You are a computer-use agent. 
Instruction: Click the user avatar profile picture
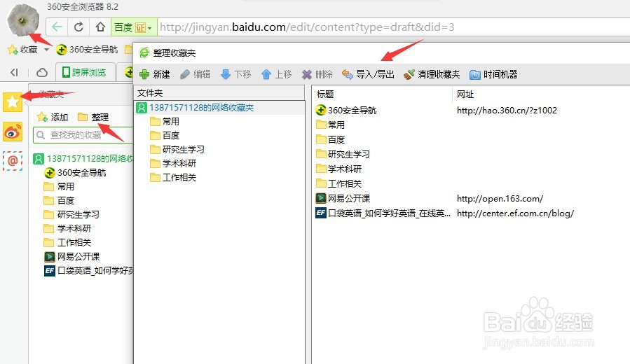pos(23,20)
